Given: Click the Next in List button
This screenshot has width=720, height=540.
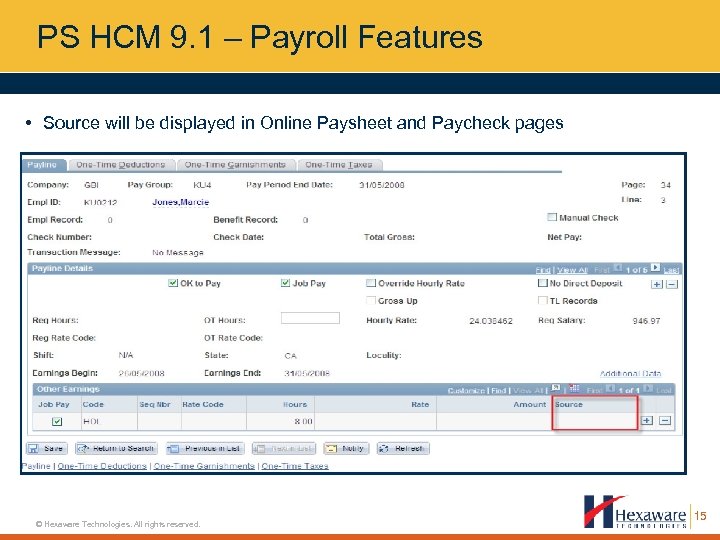Looking at the screenshot, I should point(284,449).
